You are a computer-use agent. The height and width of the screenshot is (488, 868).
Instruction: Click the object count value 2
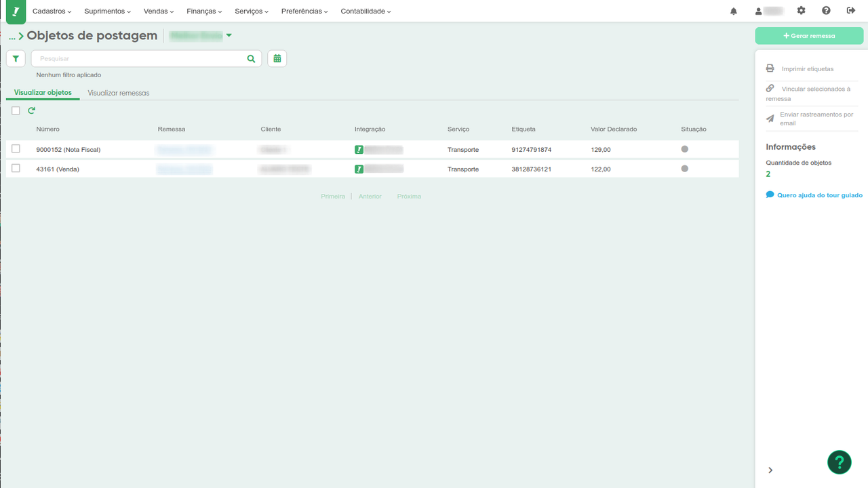click(768, 174)
